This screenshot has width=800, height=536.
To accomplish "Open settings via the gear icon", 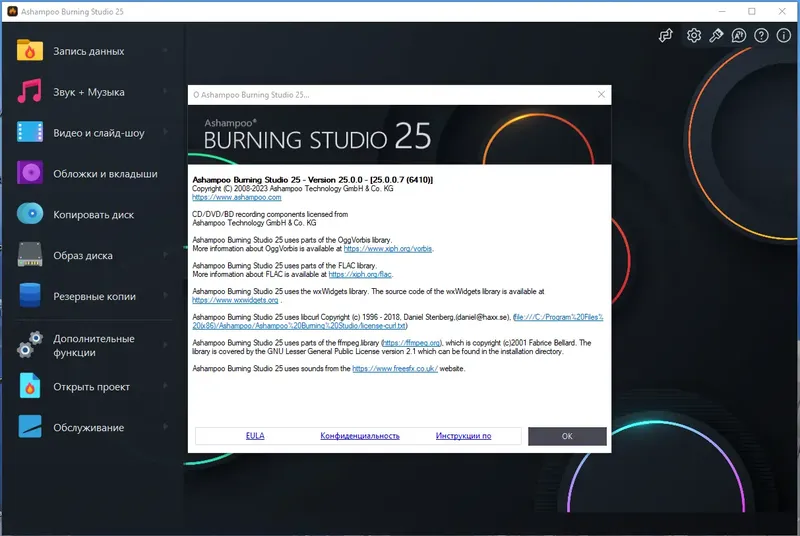I will click(x=693, y=35).
